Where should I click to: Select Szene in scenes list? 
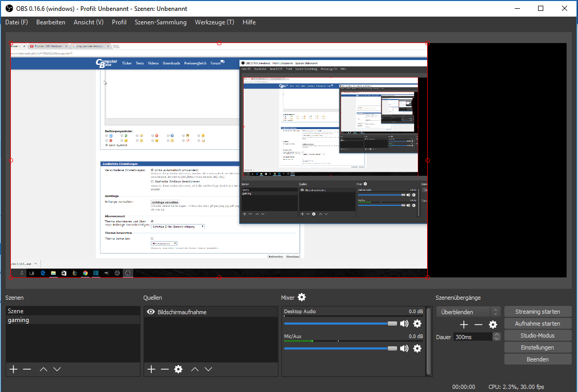[x=73, y=311]
